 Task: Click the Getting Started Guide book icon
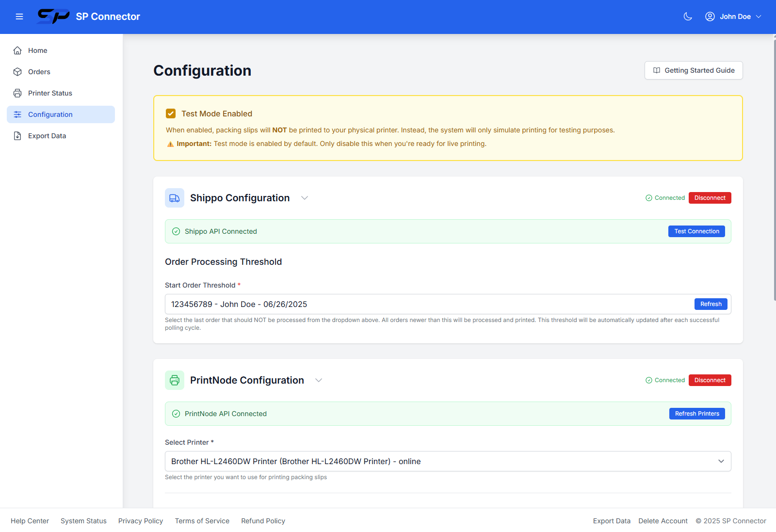click(x=656, y=70)
